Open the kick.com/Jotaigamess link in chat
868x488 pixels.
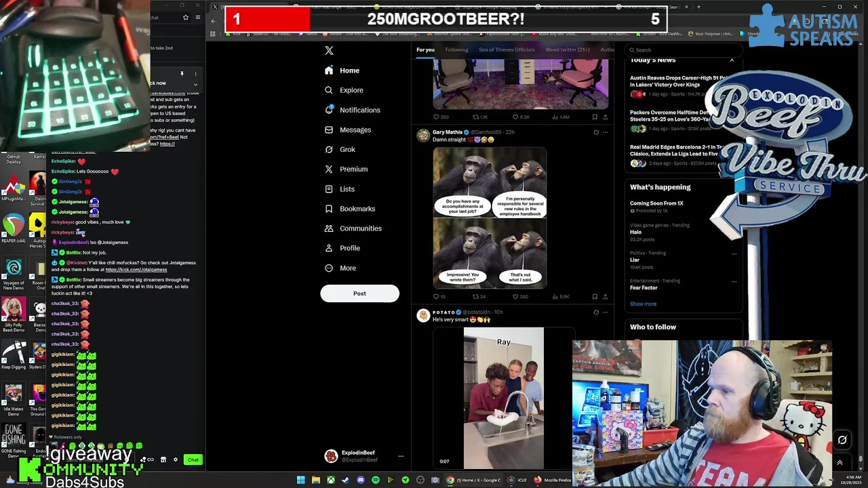click(x=136, y=270)
